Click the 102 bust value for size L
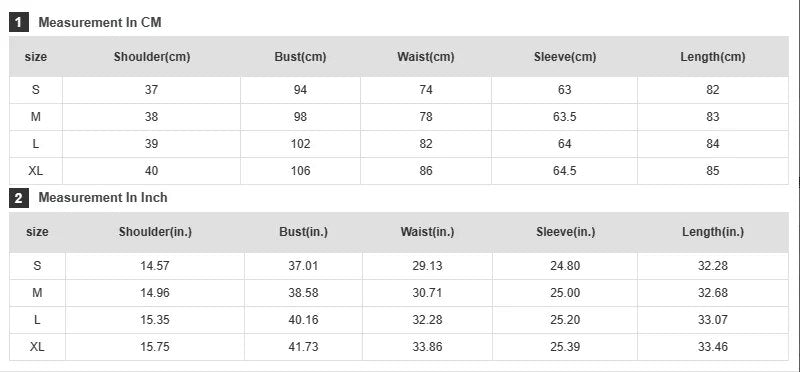The height and width of the screenshot is (372, 800). 300,144
